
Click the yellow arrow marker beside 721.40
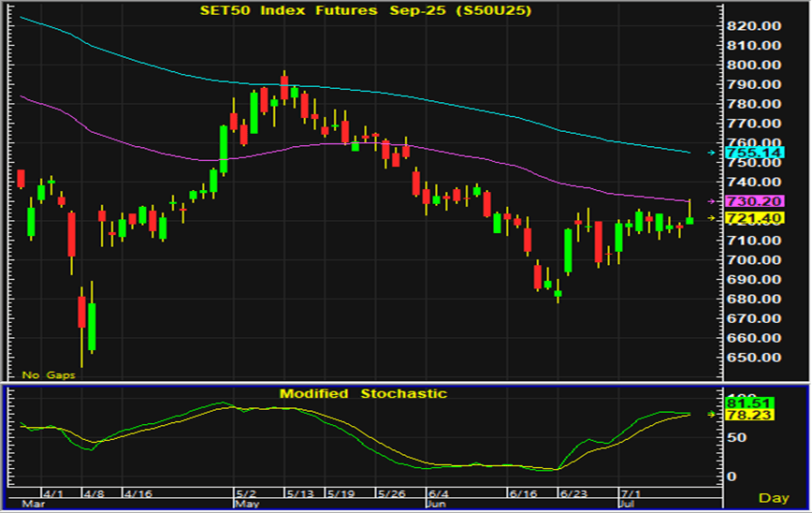pos(710,218)
